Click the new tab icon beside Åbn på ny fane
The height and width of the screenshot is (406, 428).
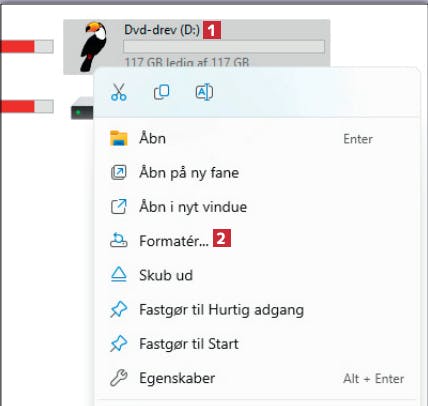[x=119, y=173]
